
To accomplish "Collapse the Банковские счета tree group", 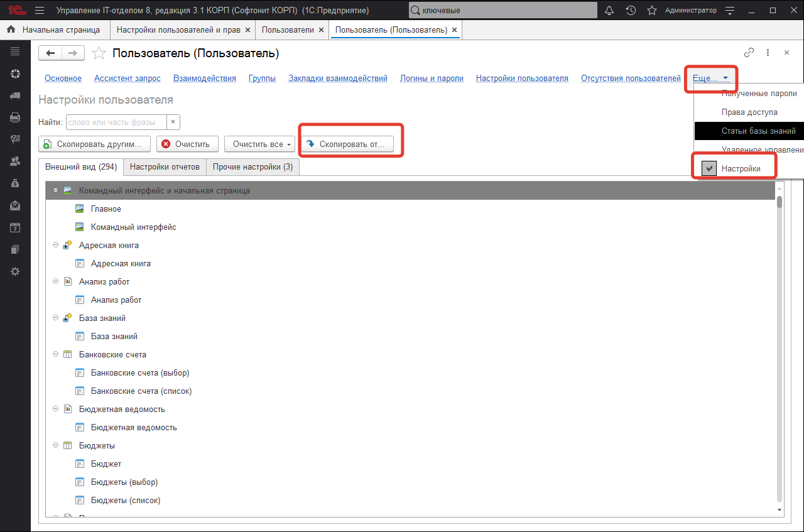I will [56, 355].
